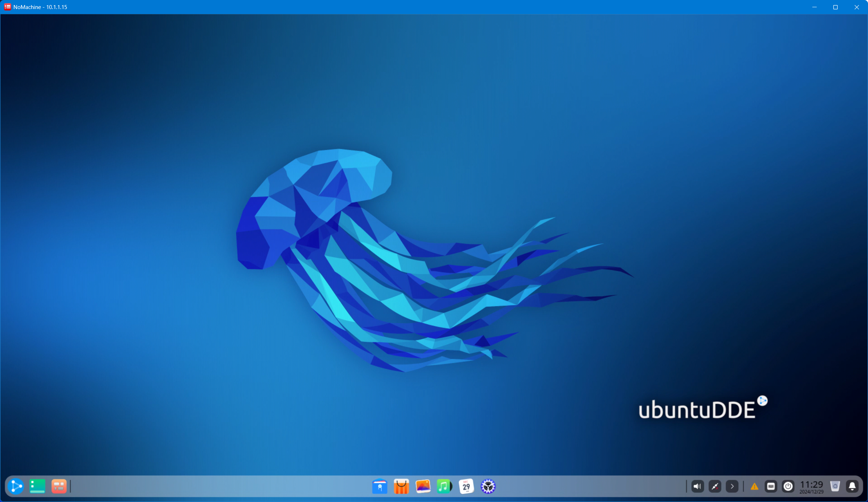
Task: Open the trash bin icon
Action: coord(835,486)
